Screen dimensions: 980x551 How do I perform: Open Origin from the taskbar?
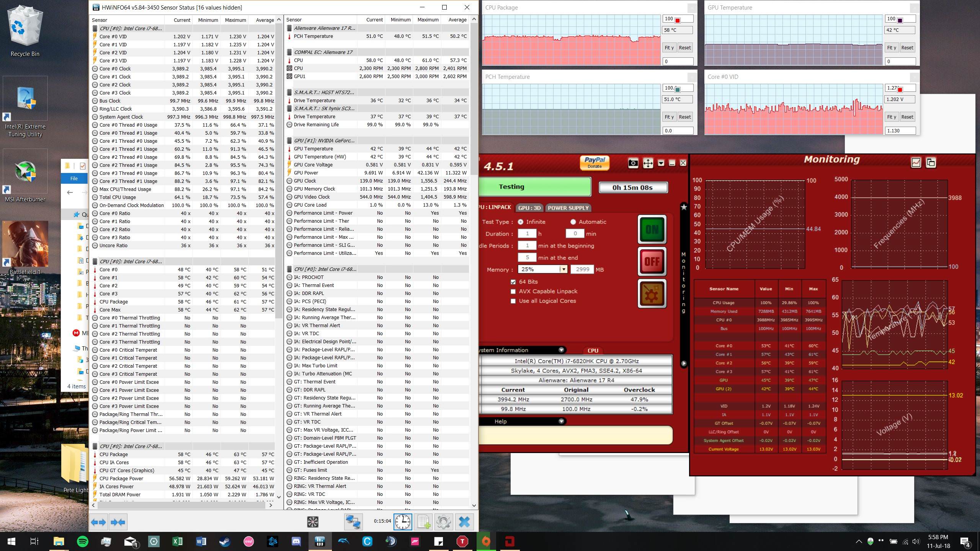(x=486, y=541)
